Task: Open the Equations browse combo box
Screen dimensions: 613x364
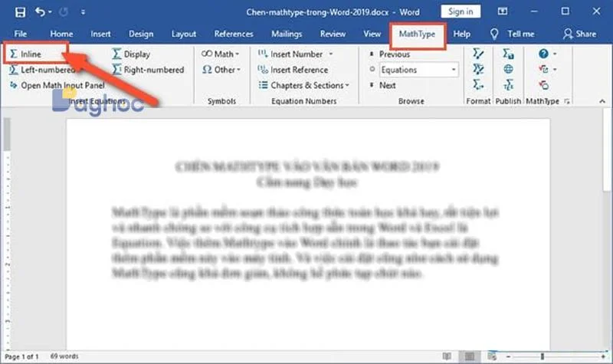Action: pos(418,70)
